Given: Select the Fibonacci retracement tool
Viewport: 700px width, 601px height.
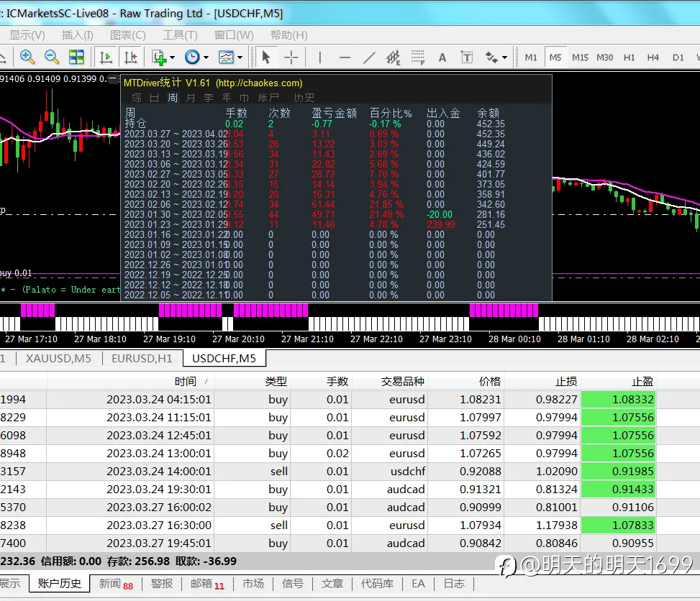Looking at the screenshot, I should point(418,58).
